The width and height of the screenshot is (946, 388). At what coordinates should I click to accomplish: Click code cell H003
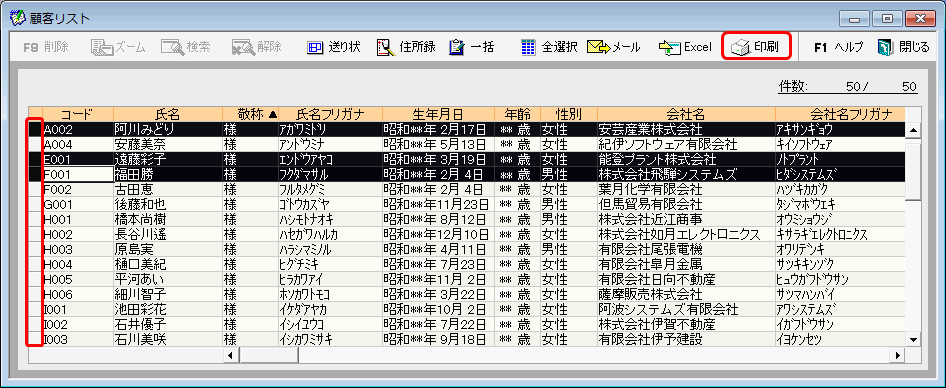78,249
